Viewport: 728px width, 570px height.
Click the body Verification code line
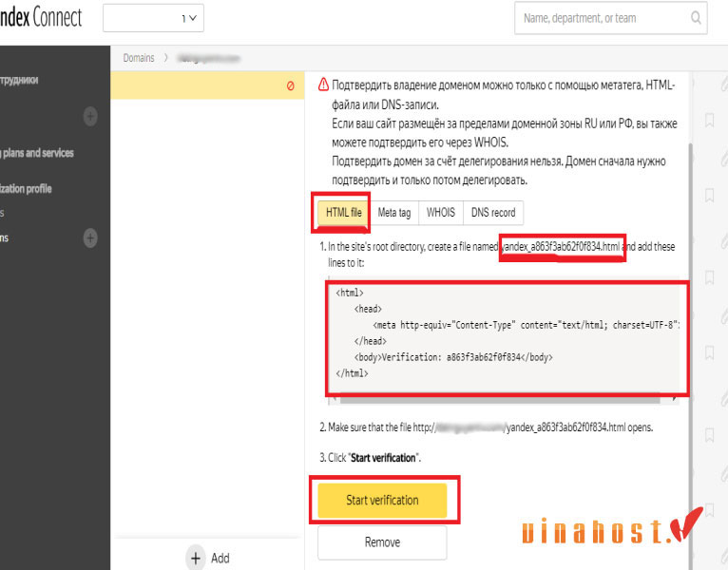click(453, 357)
